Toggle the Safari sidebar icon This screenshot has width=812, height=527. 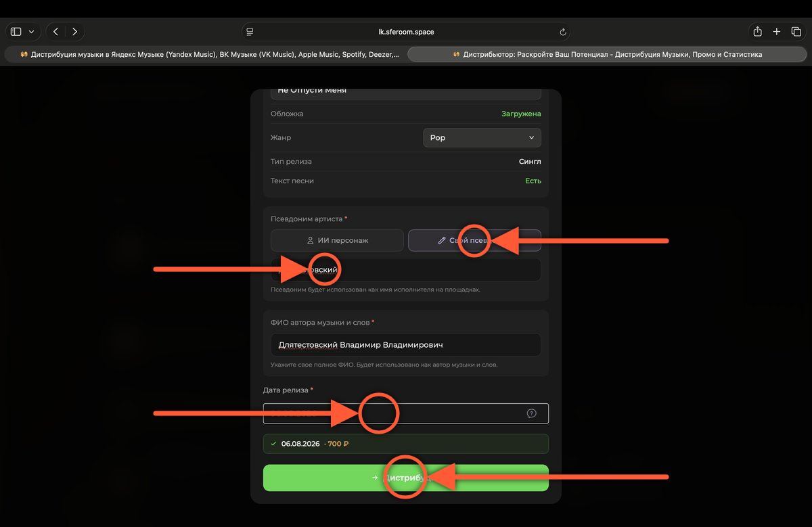click(16, 32)
